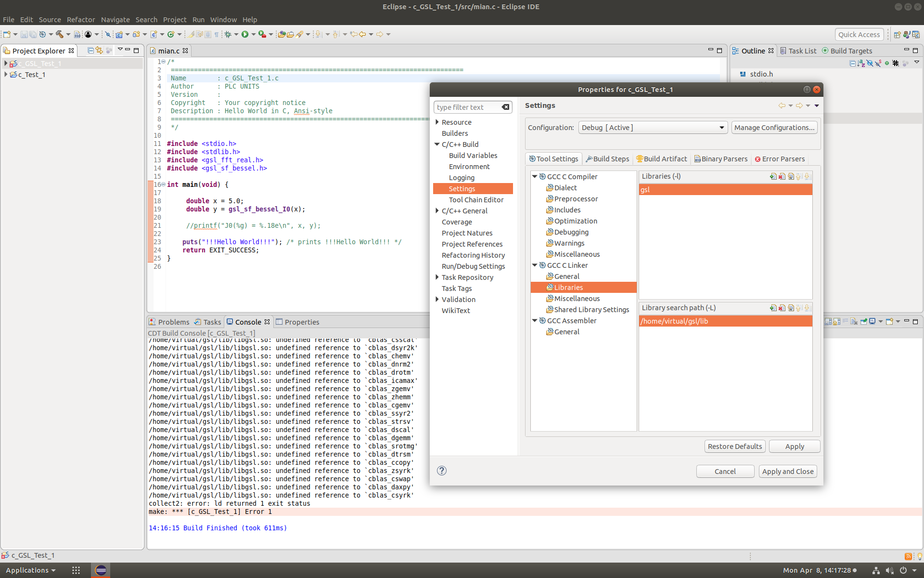Open the Configuration Debug [Active] dropdown
Viewport: 924px width, 578px height.
[x=653, y=128]
